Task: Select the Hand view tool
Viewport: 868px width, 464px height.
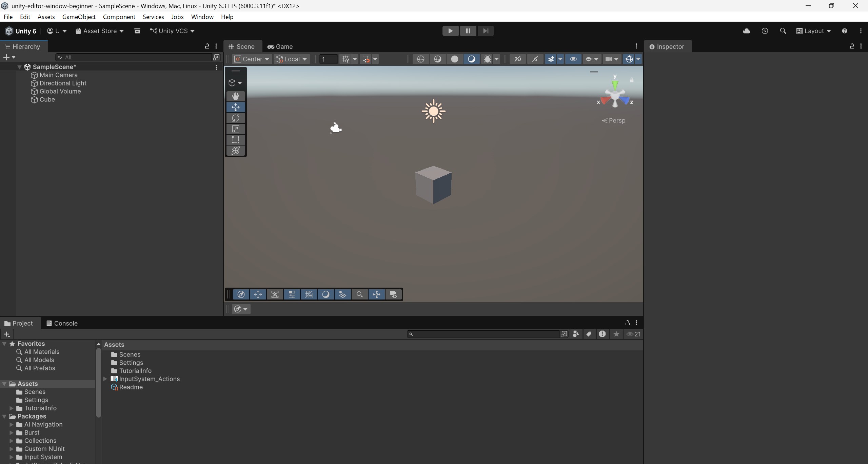Action: coord(236,96)
